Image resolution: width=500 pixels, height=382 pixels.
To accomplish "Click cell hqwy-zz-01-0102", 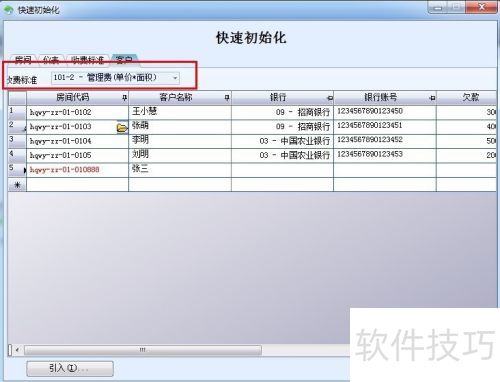I will (77, 113).
